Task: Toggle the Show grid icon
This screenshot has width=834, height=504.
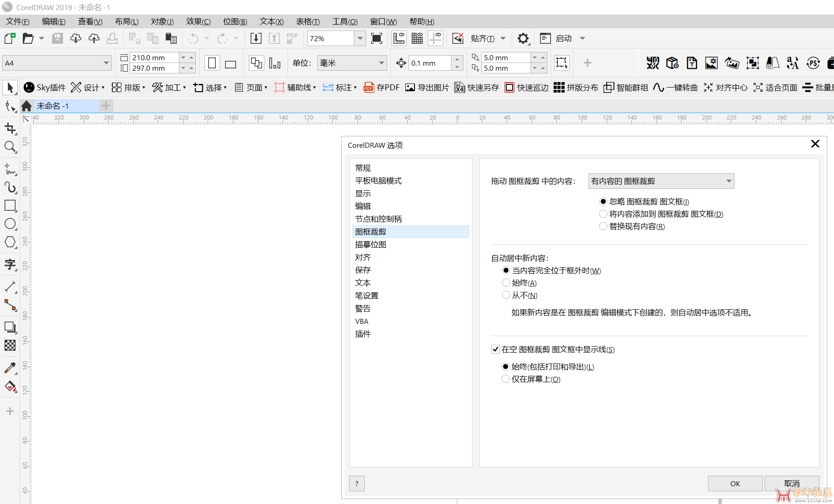Action: [x=417, y=38]
